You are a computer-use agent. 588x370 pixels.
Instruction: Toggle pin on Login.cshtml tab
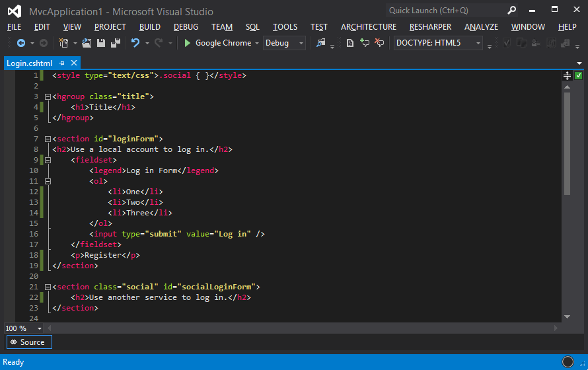pos(61,63)
